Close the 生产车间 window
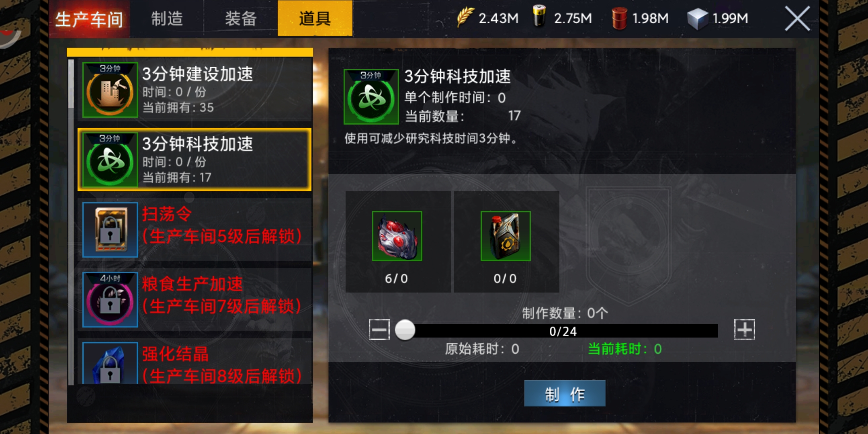Viewport: 868px width, 434px height. 797,18
